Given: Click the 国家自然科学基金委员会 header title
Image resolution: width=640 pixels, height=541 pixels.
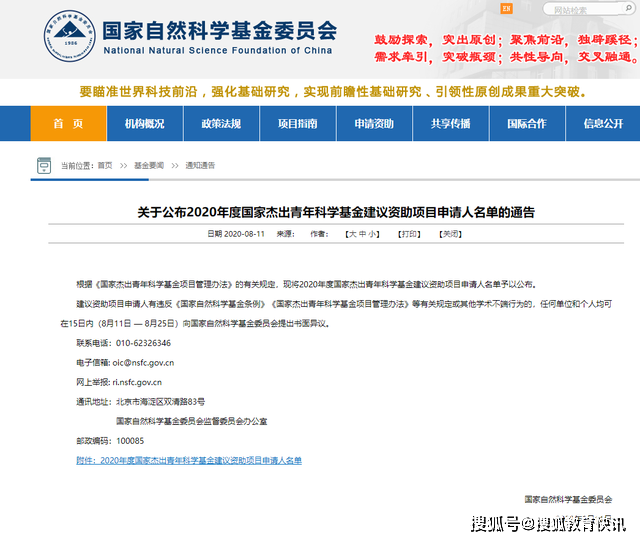Looking at the screenshot, I should click(x=220, y=31).
